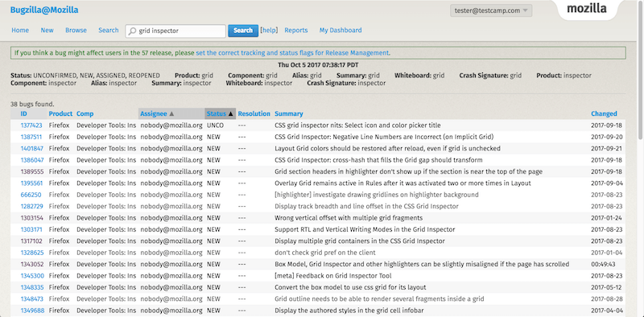Image resolution: width=644 pixels, height=317 pixels.
Task: Open bug 1389555
Action: click(x=32, y=171)
